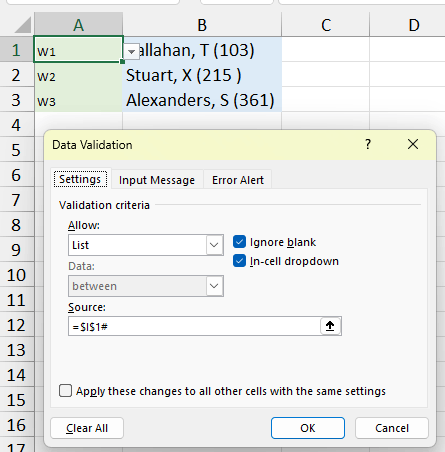Click into the Source input field
This screenshot has height=452, width=445.
[194, 326]
